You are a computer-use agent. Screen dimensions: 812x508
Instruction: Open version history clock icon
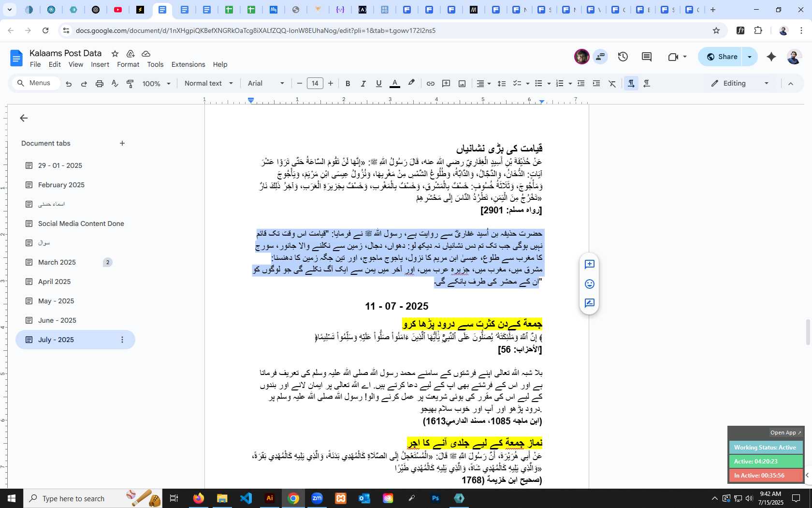623,57
